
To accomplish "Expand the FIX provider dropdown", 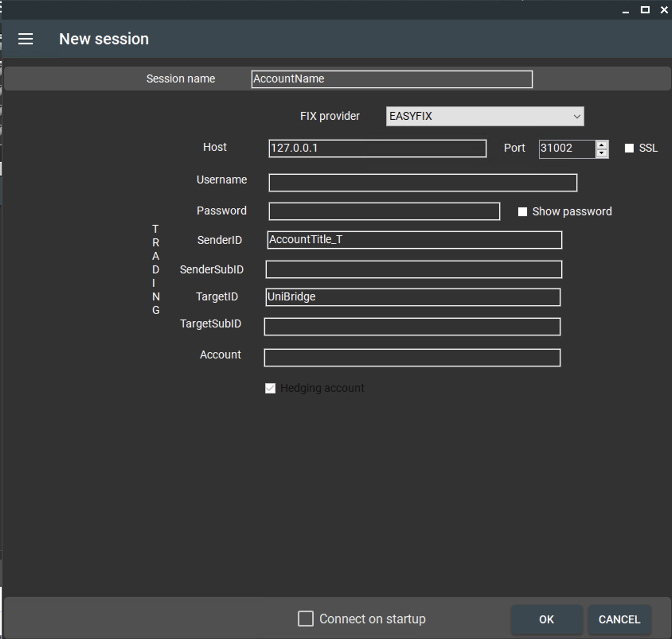I will [x=484, y=116].
